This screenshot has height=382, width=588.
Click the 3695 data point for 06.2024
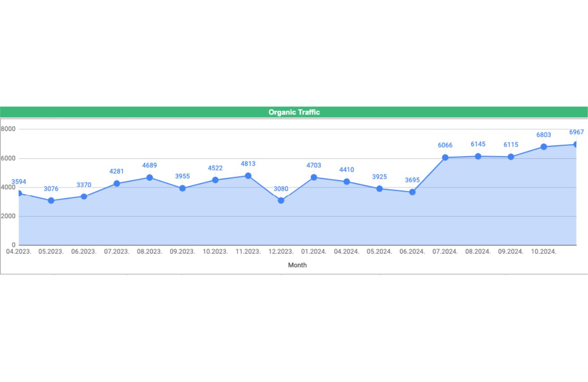[x=412, y=192]
